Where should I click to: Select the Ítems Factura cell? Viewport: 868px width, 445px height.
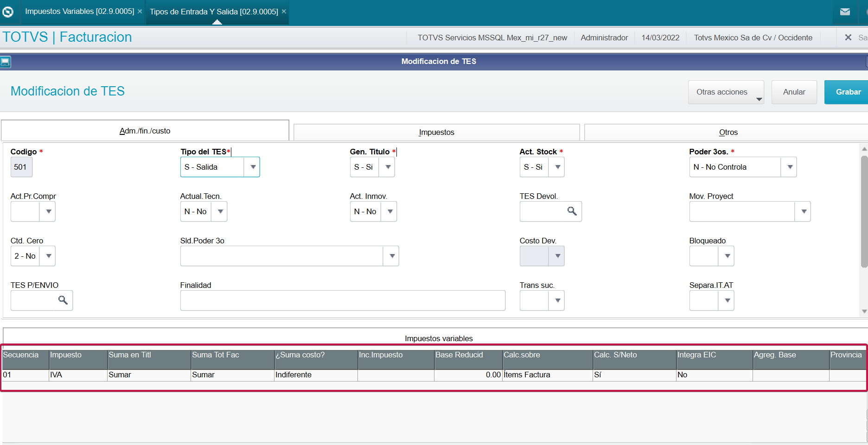548,375
